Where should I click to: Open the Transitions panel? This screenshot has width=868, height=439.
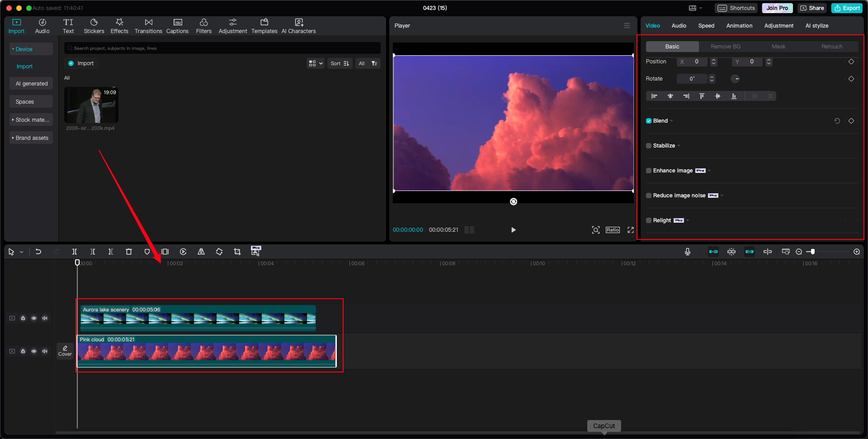point(148,25)
